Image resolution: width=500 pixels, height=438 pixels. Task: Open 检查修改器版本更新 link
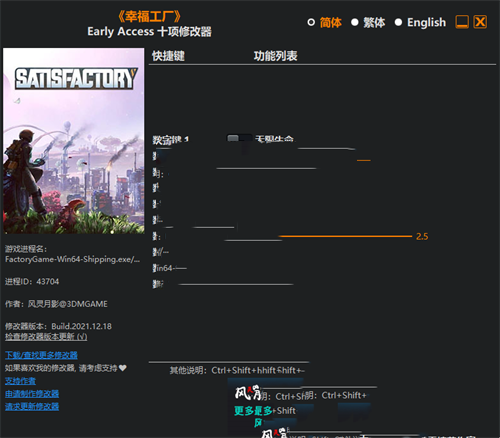tap(46, 337)
